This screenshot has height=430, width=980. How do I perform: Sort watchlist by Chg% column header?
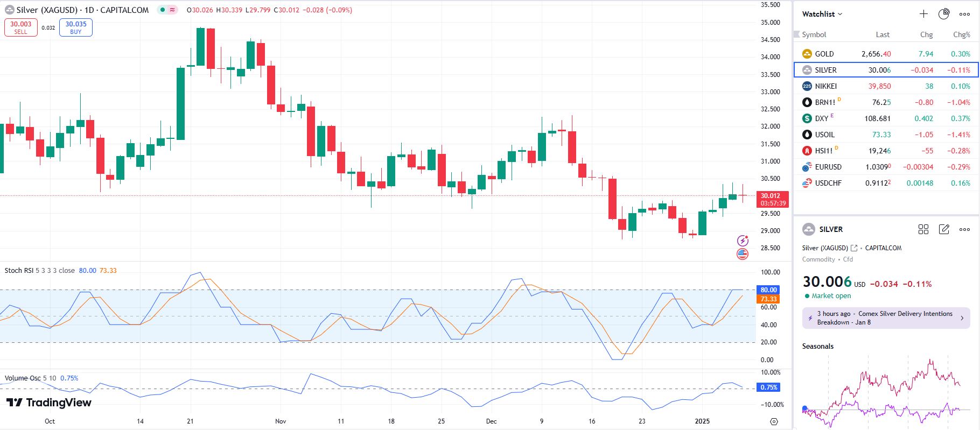click(961, 34)
